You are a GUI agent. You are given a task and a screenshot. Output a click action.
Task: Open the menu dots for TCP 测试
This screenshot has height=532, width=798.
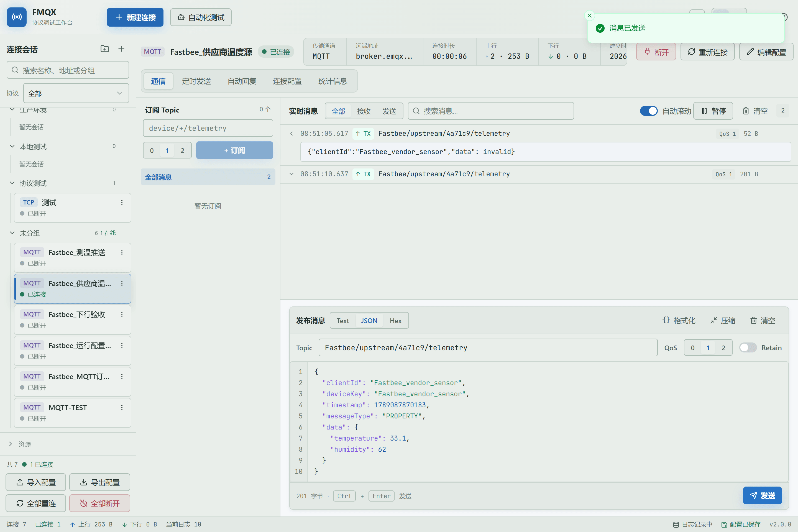(x=122, y=202)
